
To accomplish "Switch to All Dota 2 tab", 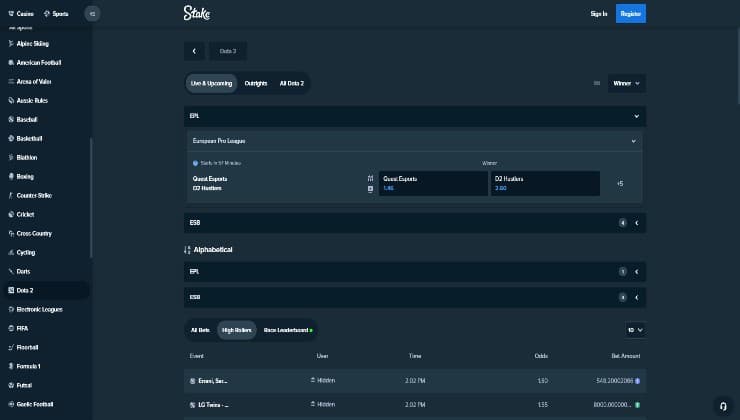I will [292, 83].
